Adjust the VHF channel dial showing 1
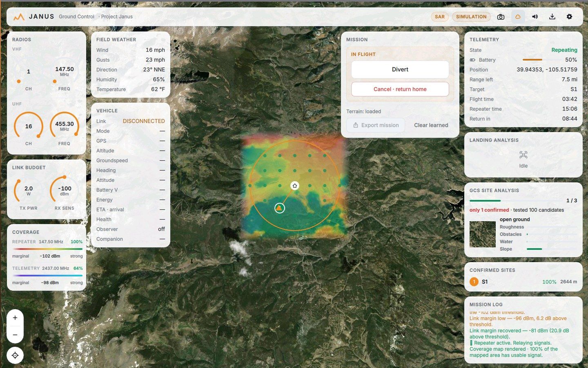Image resolution: width=588 pixels, height=368 pixels. point(29,72)
